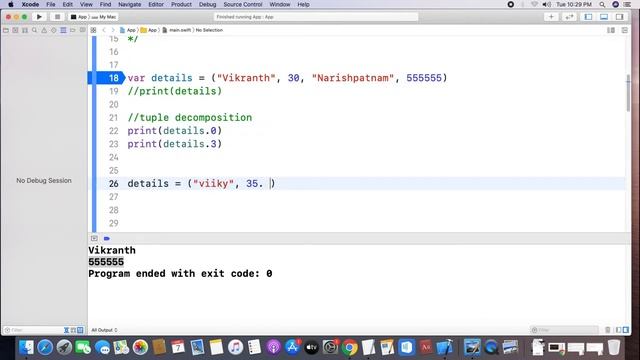Open the Issue navigator warning icon

(x=44, y=30)
